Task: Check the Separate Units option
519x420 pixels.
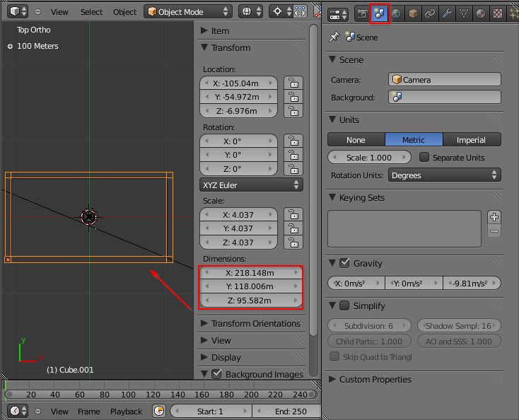Action: click(424, 158)
